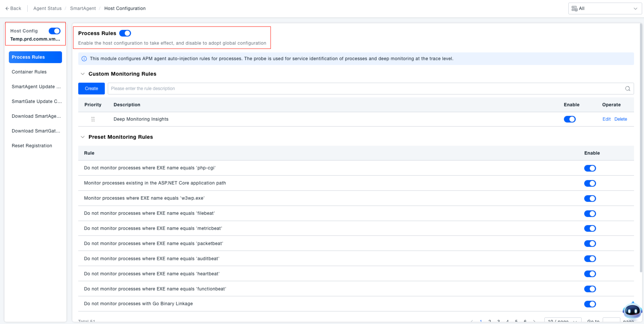Open the All dropdown at top right
Viewport: 644px width, 324px height.
(605, 8)
